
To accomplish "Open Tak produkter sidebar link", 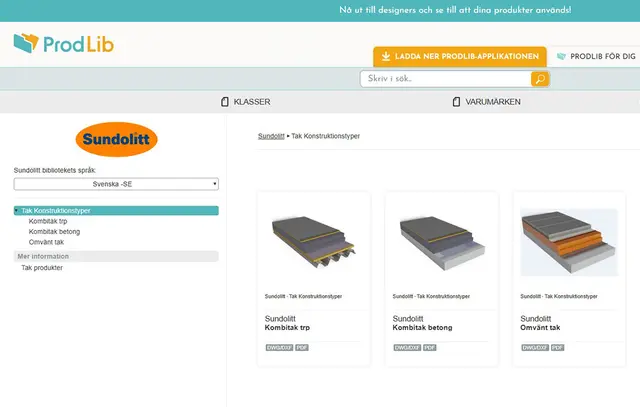I will pyautogui.click(x=42, y=268).
